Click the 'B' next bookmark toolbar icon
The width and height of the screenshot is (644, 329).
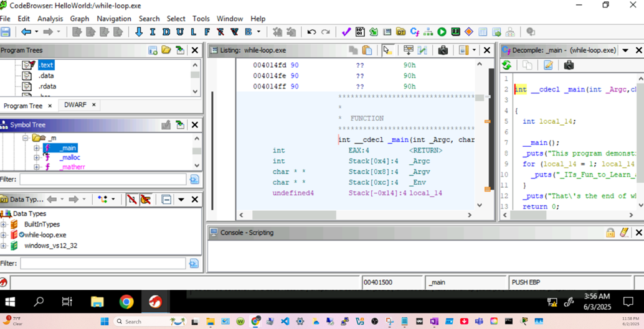(248, 32)
